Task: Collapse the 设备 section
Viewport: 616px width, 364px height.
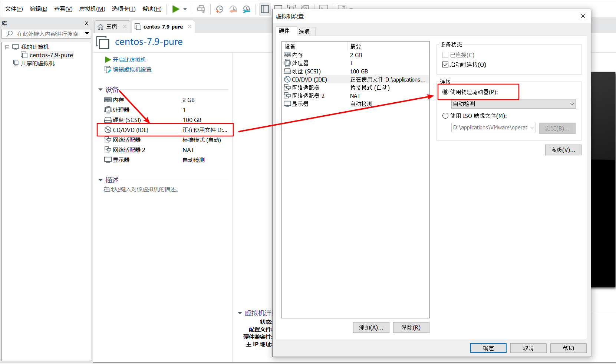Action: tap(101, 90)
